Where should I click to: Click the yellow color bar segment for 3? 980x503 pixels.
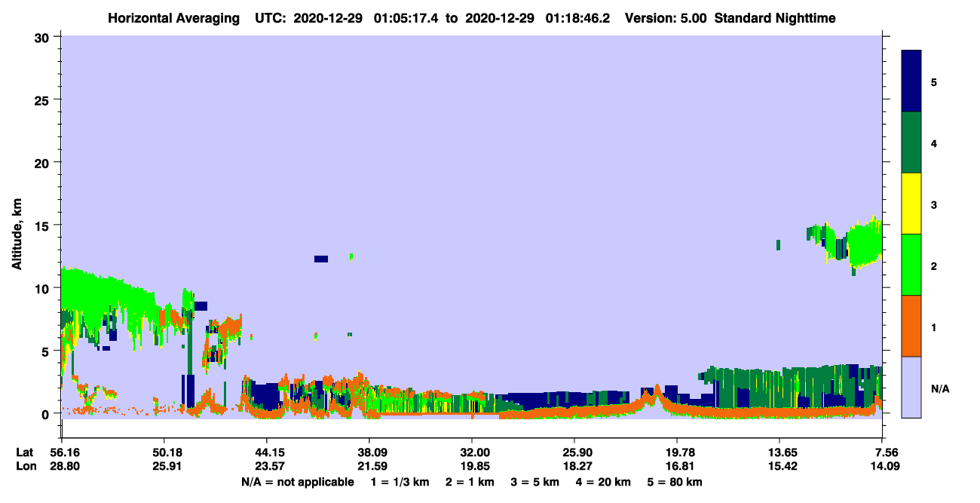coord(911,204)
